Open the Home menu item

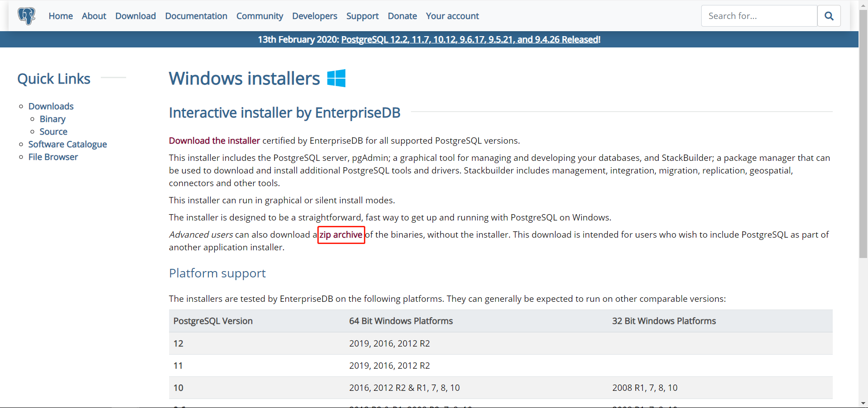61,16
